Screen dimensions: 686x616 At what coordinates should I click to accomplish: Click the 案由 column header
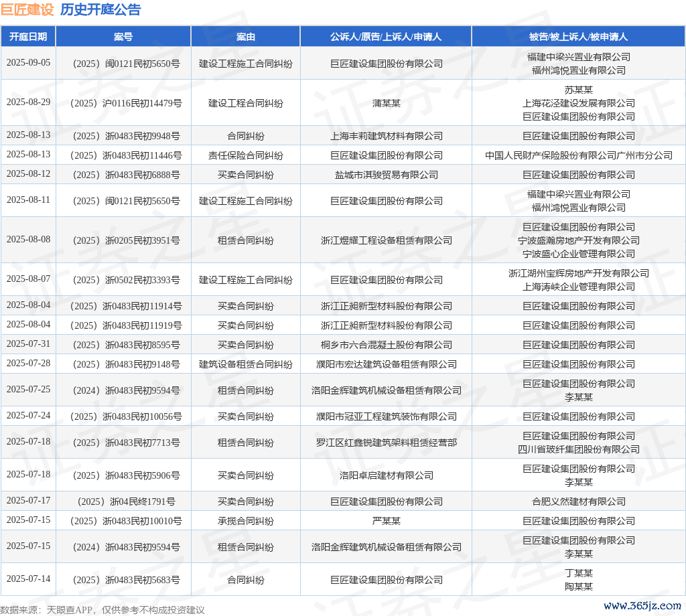click(x=246, y=37)
